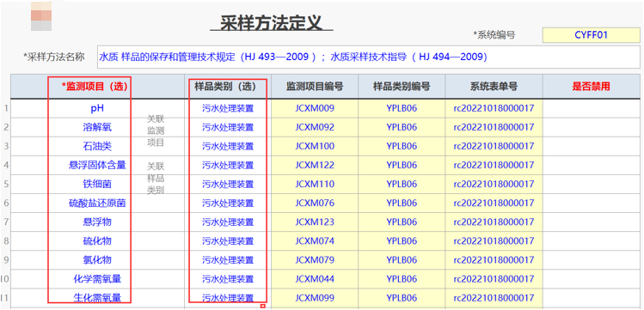This screenshot has width=644, height=310.
Task: Open the 关联样品类别 link
Action: point(156,178)
